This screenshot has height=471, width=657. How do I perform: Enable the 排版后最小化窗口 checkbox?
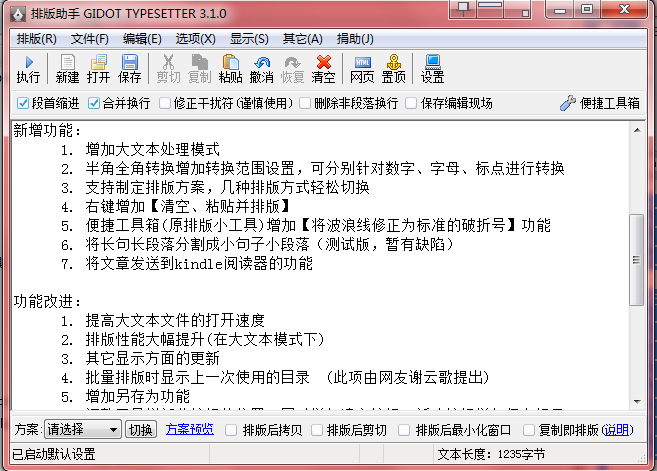click(x=406, y=430)
